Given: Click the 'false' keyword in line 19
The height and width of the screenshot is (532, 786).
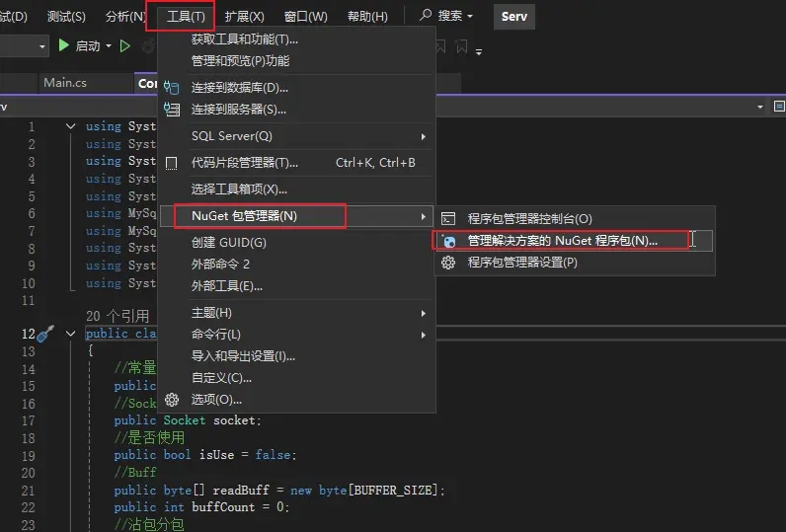Looking at the screenshot, I should pyautogui.click(x=273, y=455).
